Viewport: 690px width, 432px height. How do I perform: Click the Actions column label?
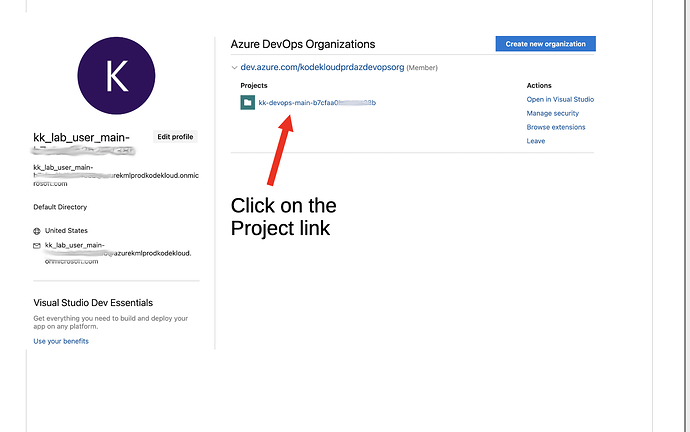coord(539,85)
